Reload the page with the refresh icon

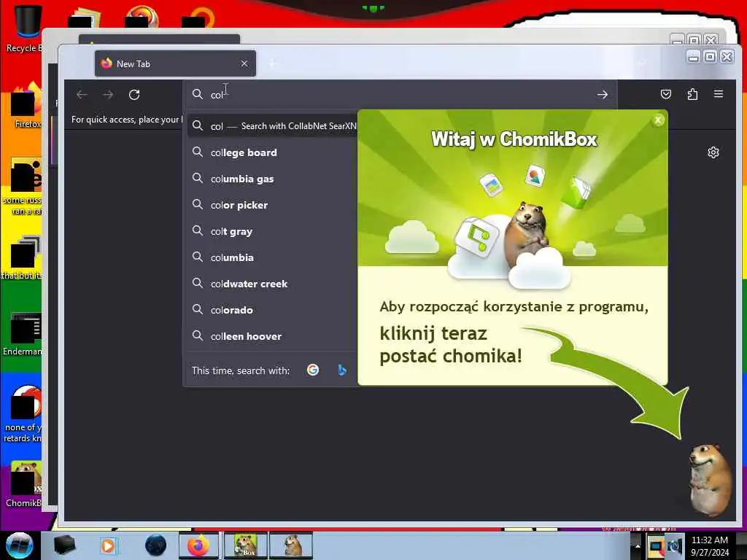point(134,95)
